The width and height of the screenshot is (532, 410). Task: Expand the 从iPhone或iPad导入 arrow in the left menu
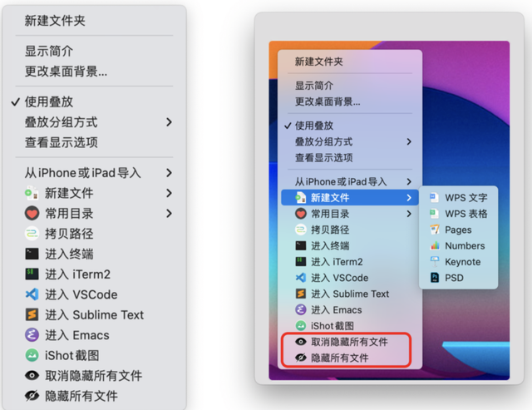tap(169, 173)
